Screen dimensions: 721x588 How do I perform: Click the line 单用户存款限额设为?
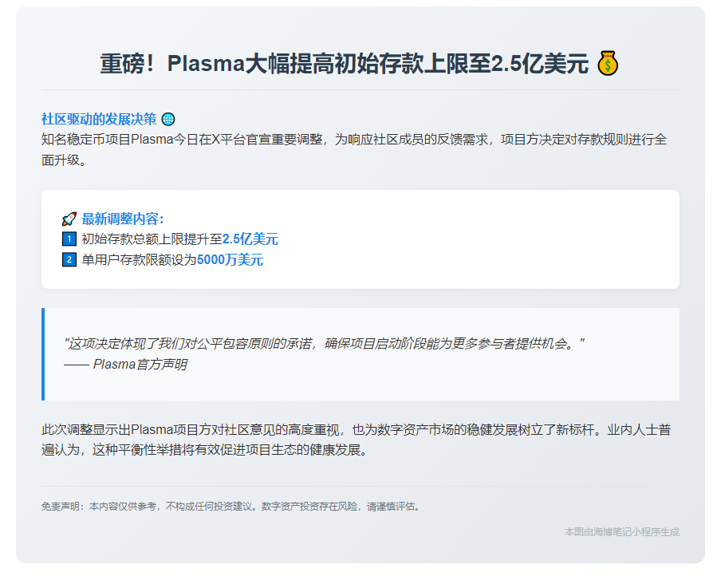(139, 260)
